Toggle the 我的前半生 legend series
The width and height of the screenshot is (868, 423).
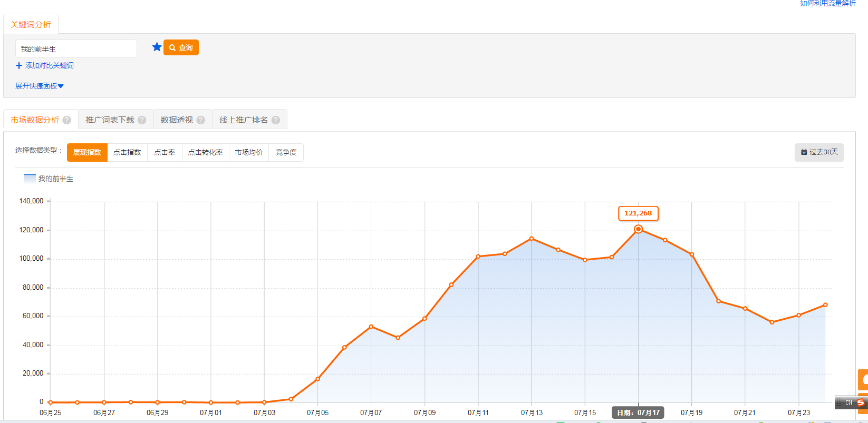pos(49,179)
